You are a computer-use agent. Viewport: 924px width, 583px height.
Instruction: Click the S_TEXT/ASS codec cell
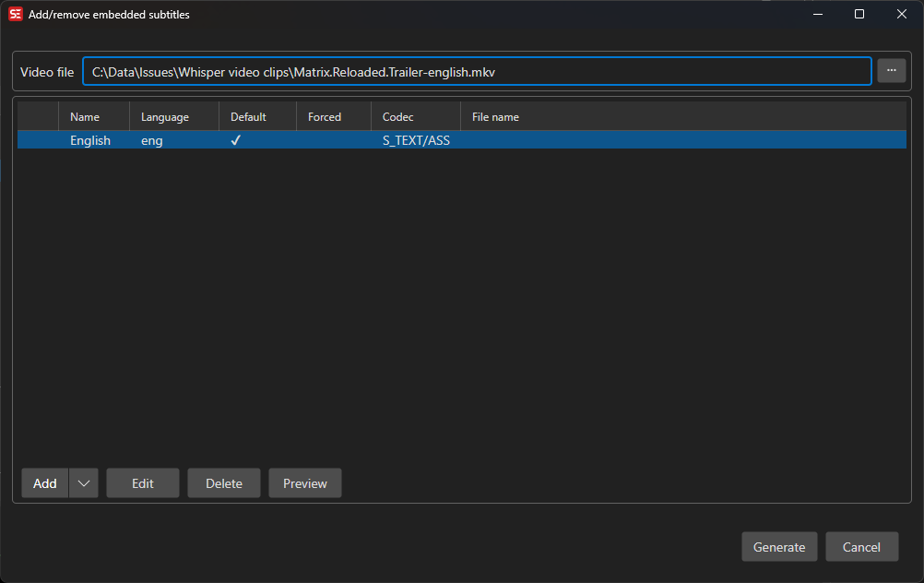[x=416, y=140]
